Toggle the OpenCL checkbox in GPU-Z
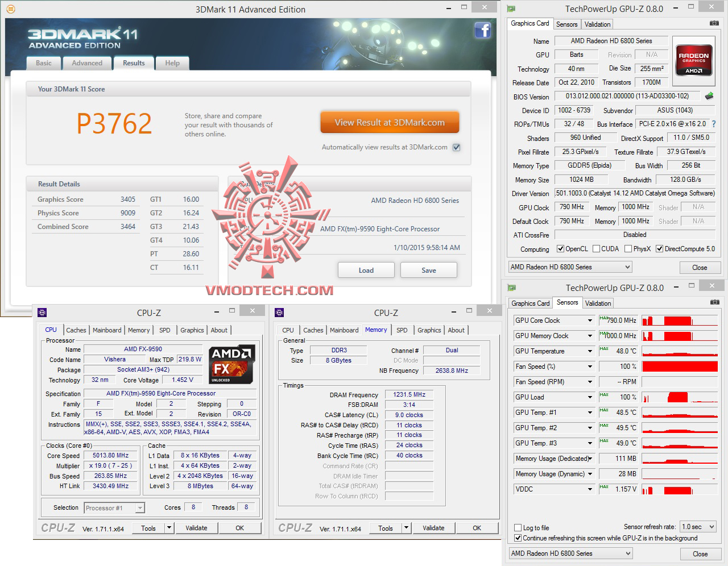728x566 pixels. [561, 249]
